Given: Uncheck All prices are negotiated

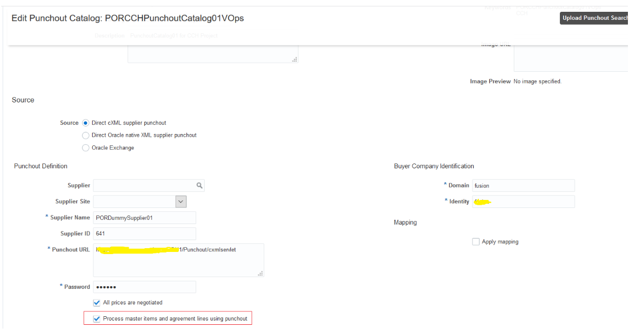Looking at the screenshot, I should point(97,303).
